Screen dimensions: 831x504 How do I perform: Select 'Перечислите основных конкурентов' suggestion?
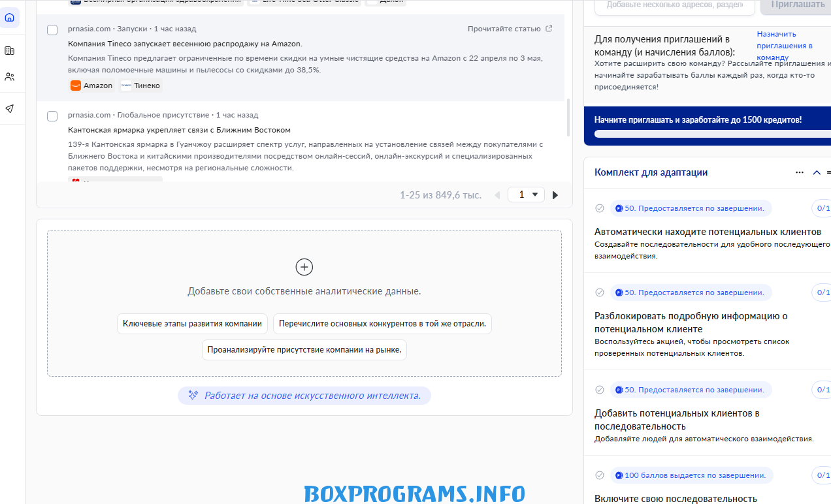tap(382, 324)
